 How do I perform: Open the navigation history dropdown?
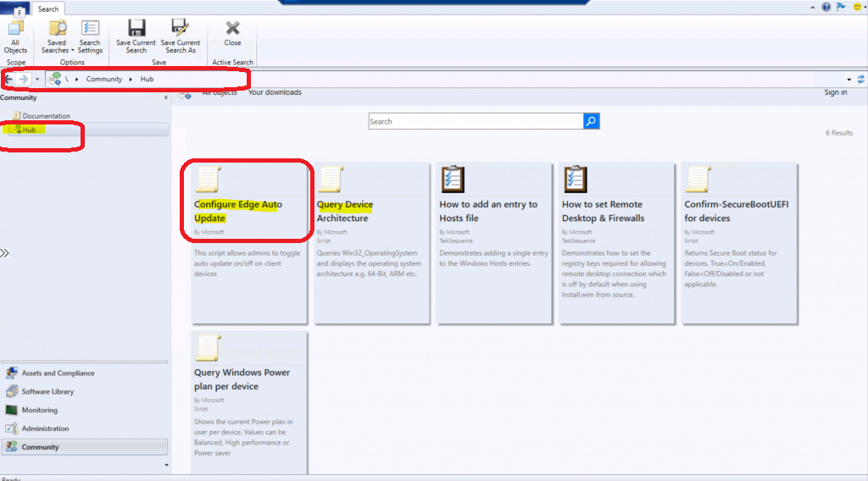[37, 79]
